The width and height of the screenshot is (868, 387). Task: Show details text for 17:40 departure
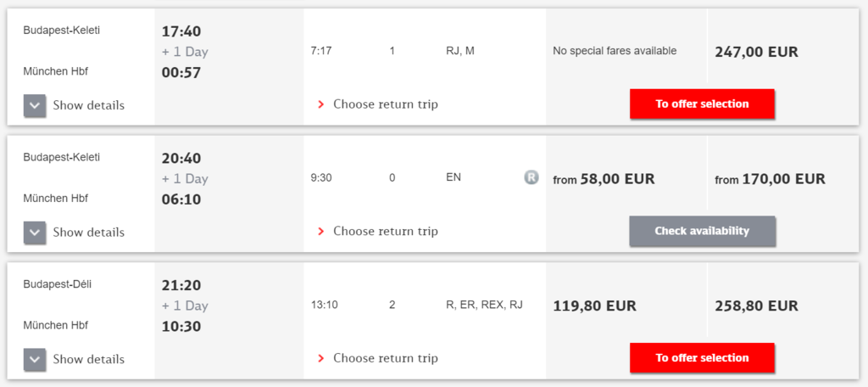pyautogui.click(x=88, y=105)
